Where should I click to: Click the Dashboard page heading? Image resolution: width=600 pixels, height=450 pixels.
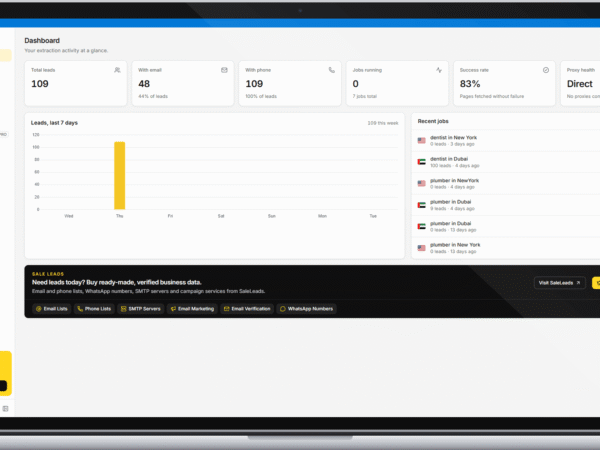point(42,41)
